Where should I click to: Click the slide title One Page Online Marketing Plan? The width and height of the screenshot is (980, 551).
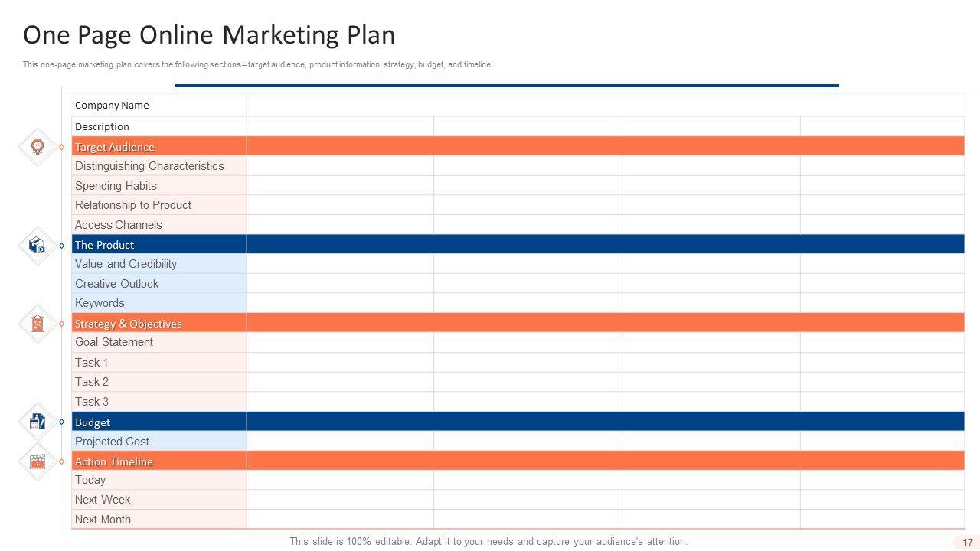point(209,35)
